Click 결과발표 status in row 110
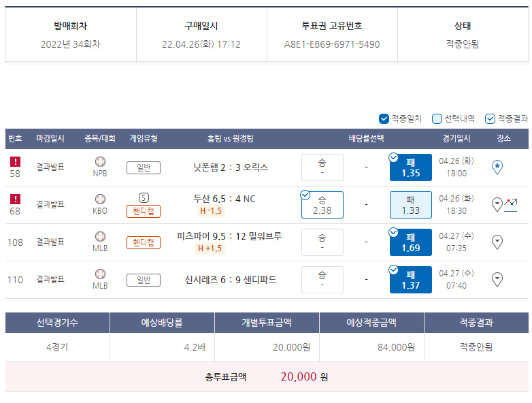Image resolution: width=532 pixels, height=403 pixels. click(50, 279)
